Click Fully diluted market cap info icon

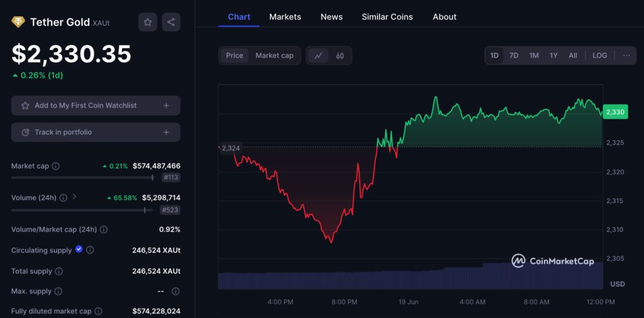coord(98,311)
